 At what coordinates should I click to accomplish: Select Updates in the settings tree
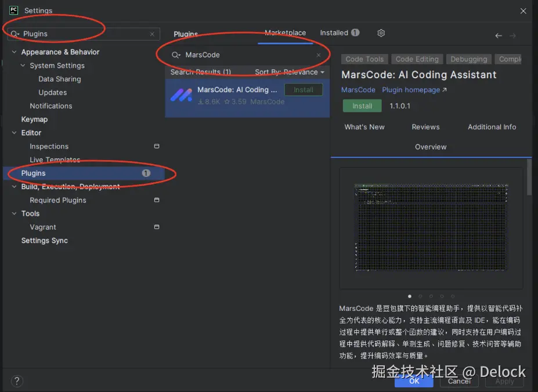[52, 92]
